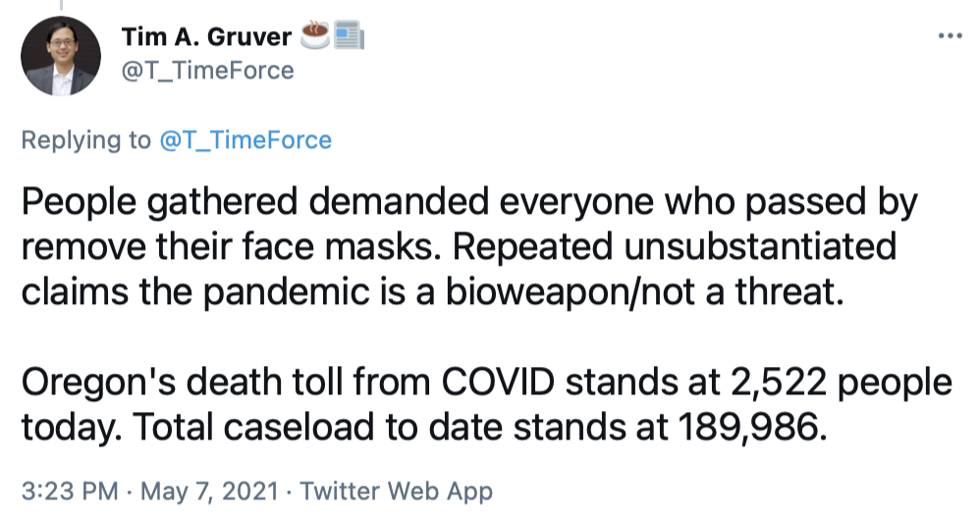Open the Tim A. Gruver display name link
Image resolution: width=980 pixels, height=522 pixels.
[207, 38]
